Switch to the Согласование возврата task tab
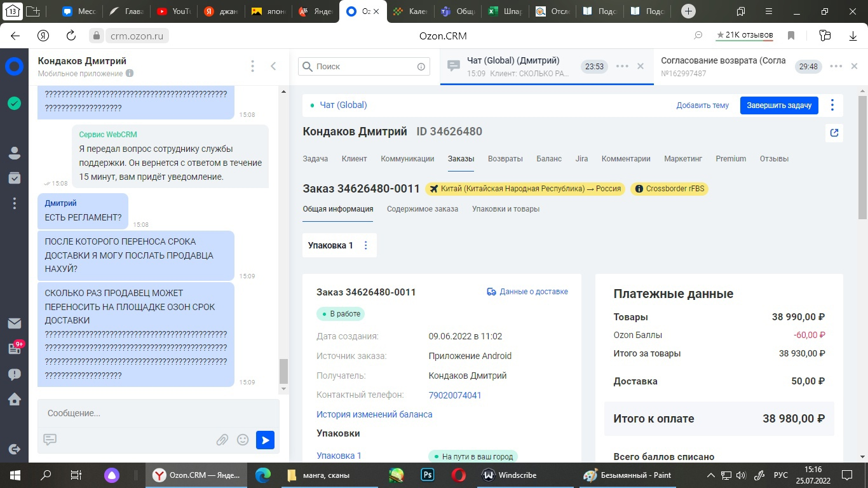 tap(724, 66)
